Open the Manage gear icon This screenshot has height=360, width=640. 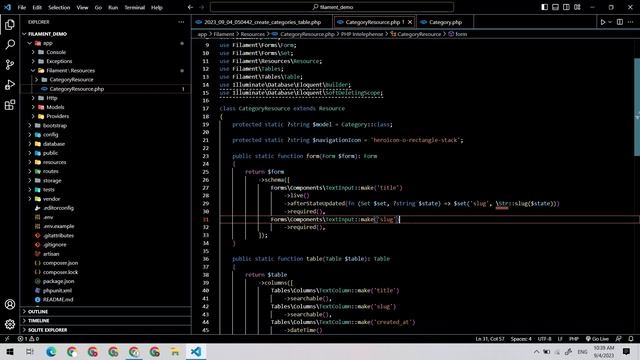click(10, 324)
